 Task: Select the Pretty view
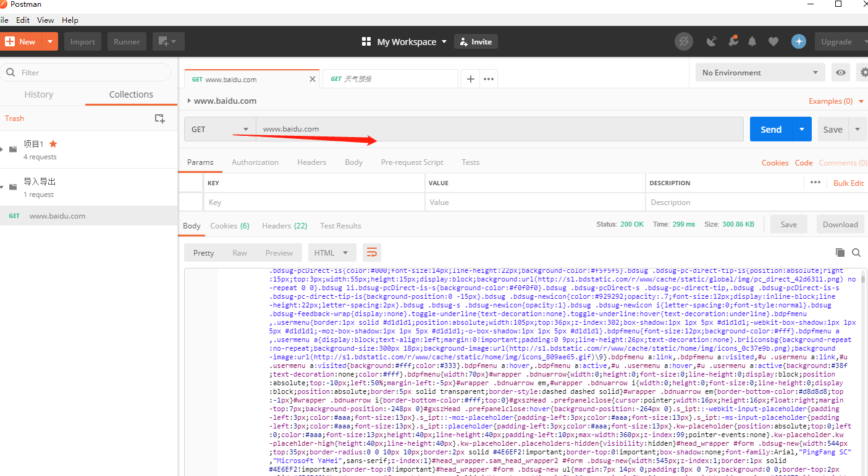(x=203, y=253)
